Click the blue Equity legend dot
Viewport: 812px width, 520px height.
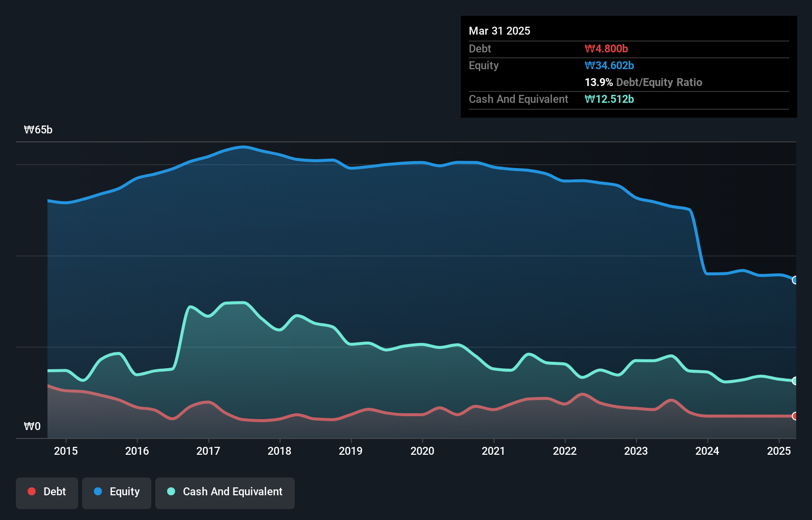pos(99,491)
